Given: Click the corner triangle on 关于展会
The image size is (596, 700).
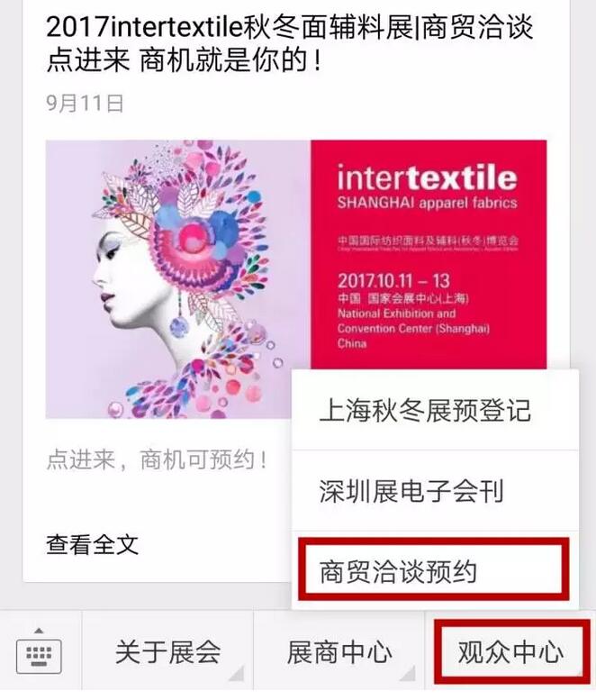Looking at the screenshot, I should point(238,673).
